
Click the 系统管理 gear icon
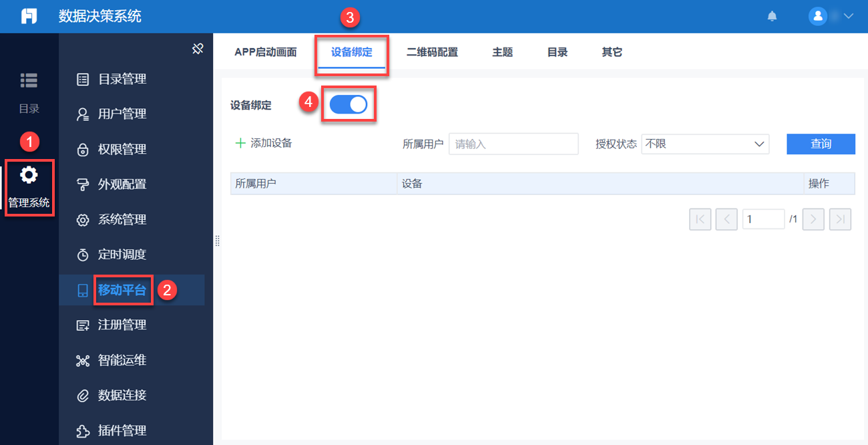pos(83,220)
